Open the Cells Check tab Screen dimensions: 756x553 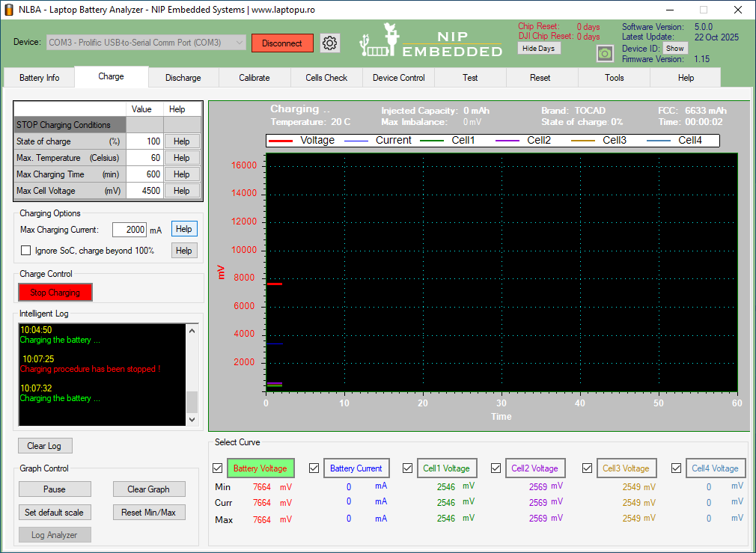(326, 78)
